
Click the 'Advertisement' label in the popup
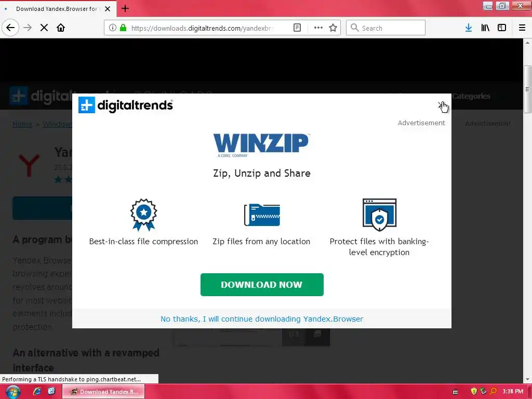[x=421, y=123]
